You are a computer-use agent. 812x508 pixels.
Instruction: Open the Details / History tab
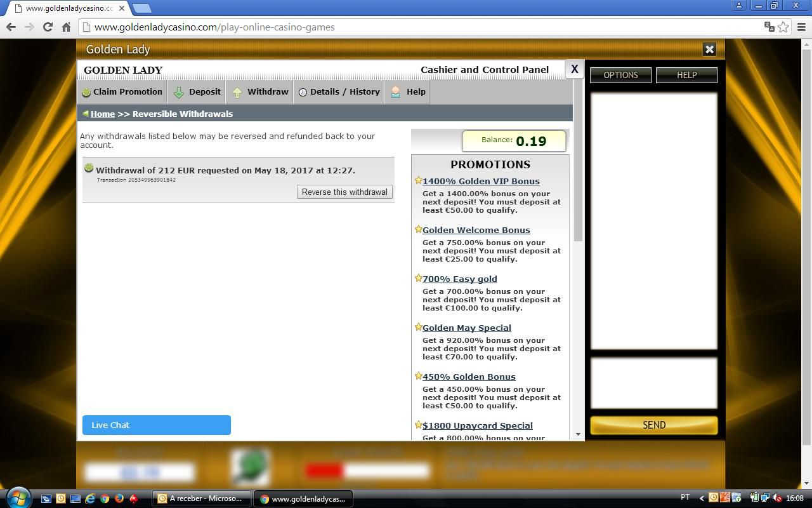pyautogui.click(x=339, y=92)
